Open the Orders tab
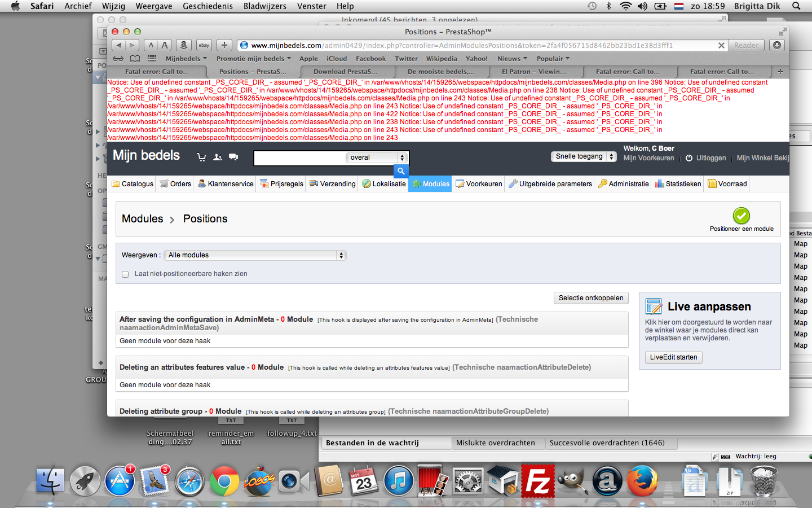The height and width of the screenshot is (508, 812). point(175,184)
